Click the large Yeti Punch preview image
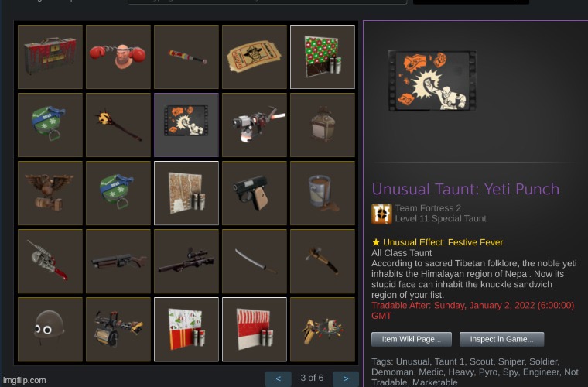Screen dimensions: 588x387 432,80
